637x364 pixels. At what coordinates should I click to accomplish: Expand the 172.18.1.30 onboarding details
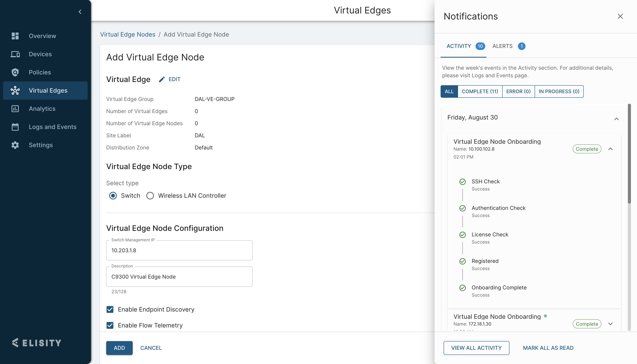coord(610,324)
